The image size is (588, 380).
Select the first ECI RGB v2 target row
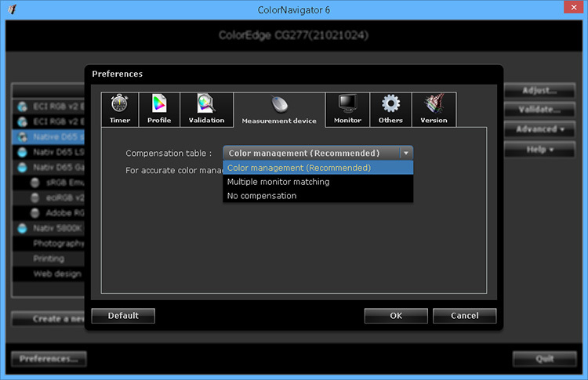49,107
